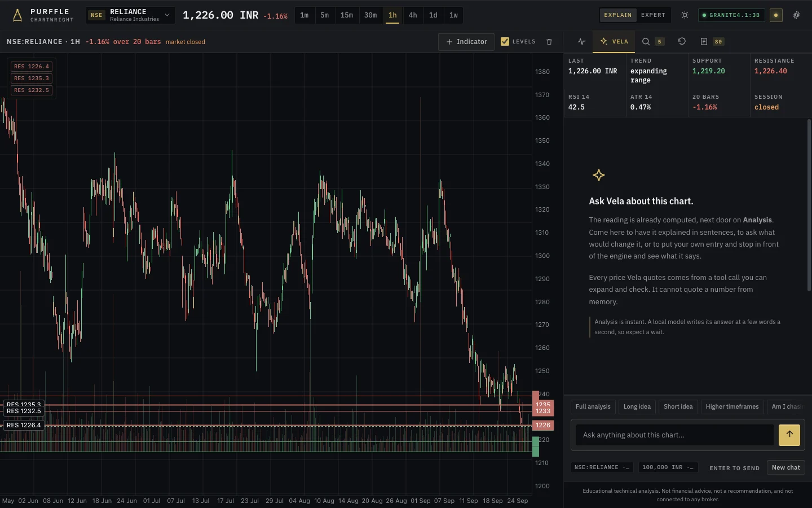The width and height of the screenshot is (812, 508).
Task: Open the document log tab showing 80
Action: tap(712, 42)
